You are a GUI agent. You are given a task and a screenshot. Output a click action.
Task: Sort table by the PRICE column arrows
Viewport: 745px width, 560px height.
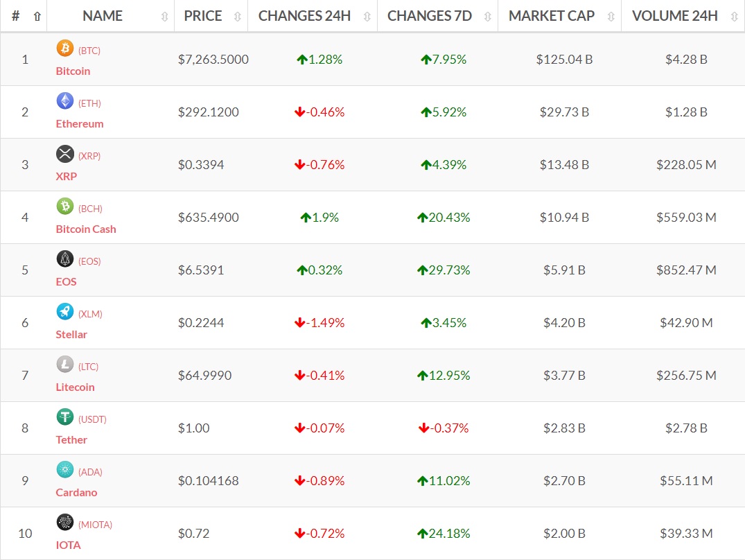pos(238,17)
